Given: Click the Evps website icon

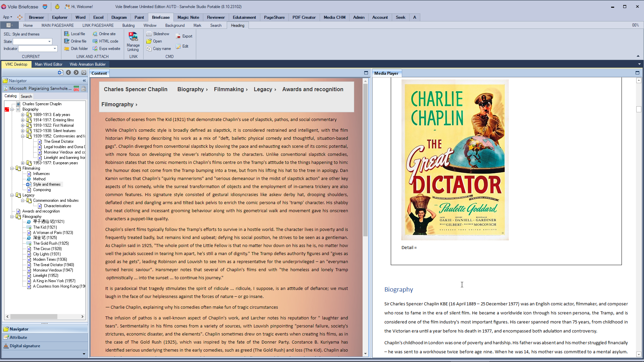Looking at the screenshot, I should [95, 49].
